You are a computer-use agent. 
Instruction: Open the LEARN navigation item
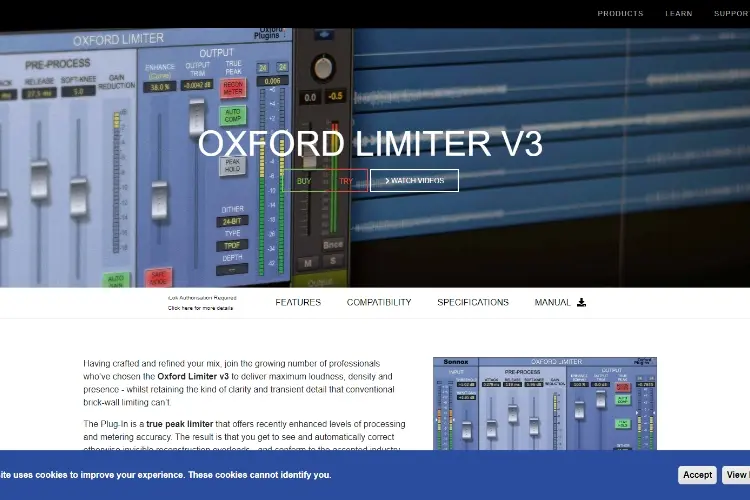[678, 13]
